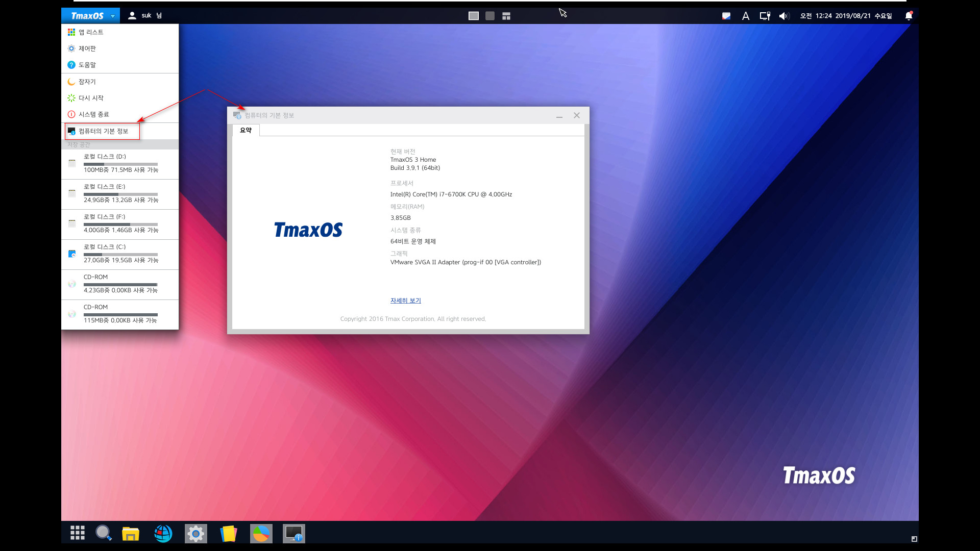Open local disk (C:) entry
Screen dimensions: 980x551
click(120, 254)
